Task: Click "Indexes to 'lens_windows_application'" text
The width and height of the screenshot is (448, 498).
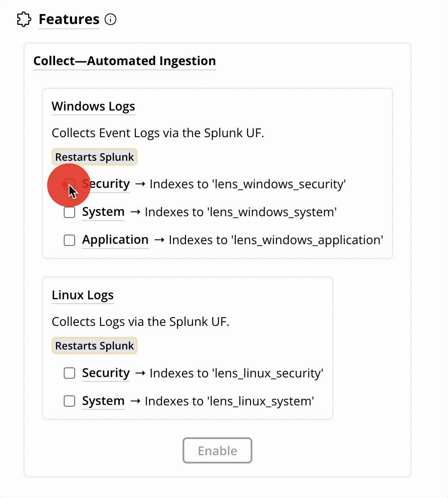Action: click(x=276, y=240)
